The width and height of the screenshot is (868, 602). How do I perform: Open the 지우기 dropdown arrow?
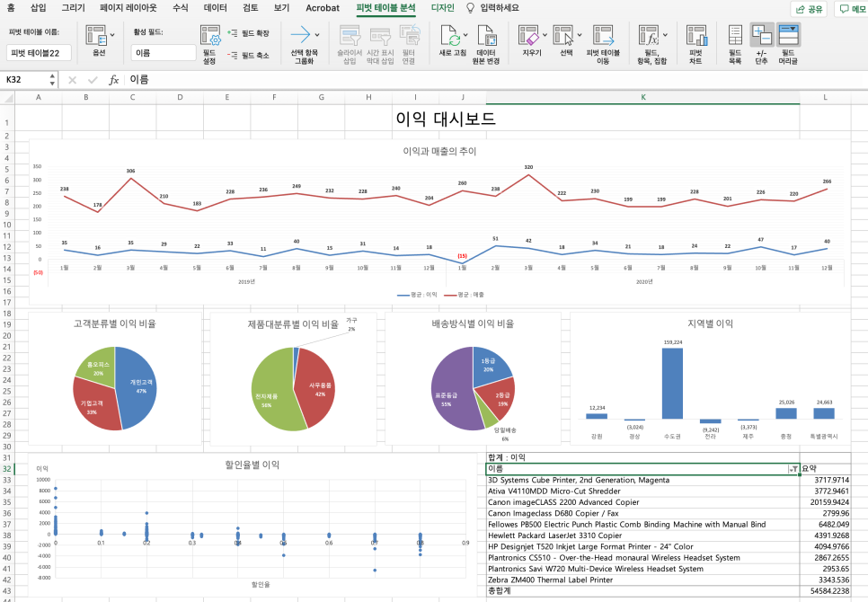(x=545, y=35)
